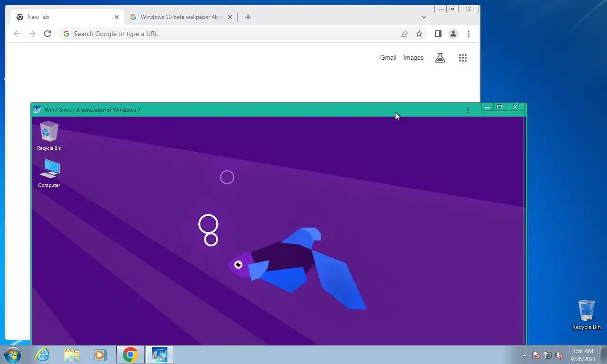Screen dimensions: 607x364
Task: Expand the Chrome tab search chevron
Action: 423,17
